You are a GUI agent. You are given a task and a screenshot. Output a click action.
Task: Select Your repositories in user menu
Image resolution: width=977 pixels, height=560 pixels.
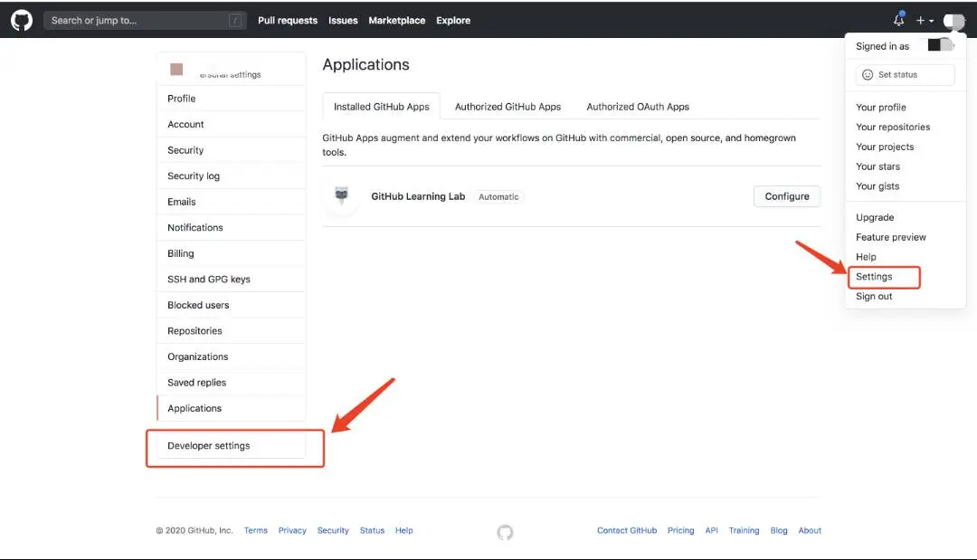point(893,128)
